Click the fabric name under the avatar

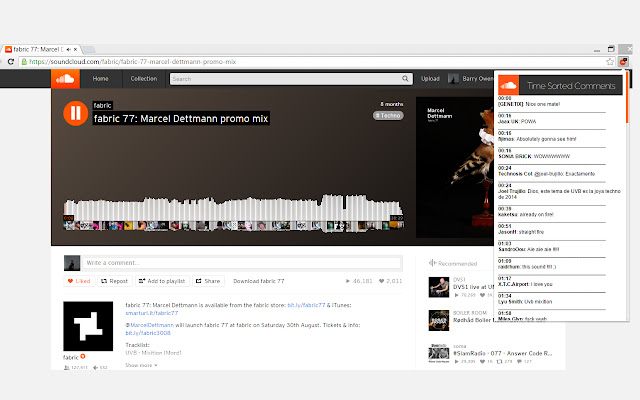tap(71, 357)
